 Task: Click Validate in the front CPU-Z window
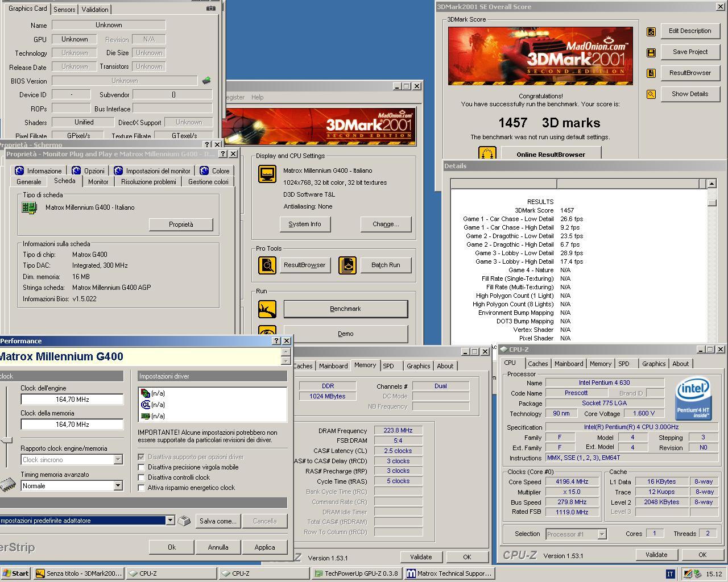tap(656, 555)
